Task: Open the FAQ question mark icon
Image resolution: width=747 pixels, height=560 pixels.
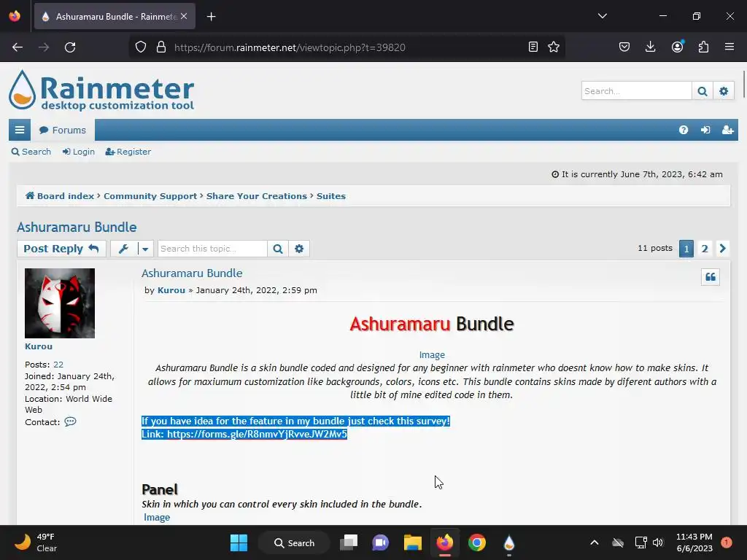Action: coord(683,130)
